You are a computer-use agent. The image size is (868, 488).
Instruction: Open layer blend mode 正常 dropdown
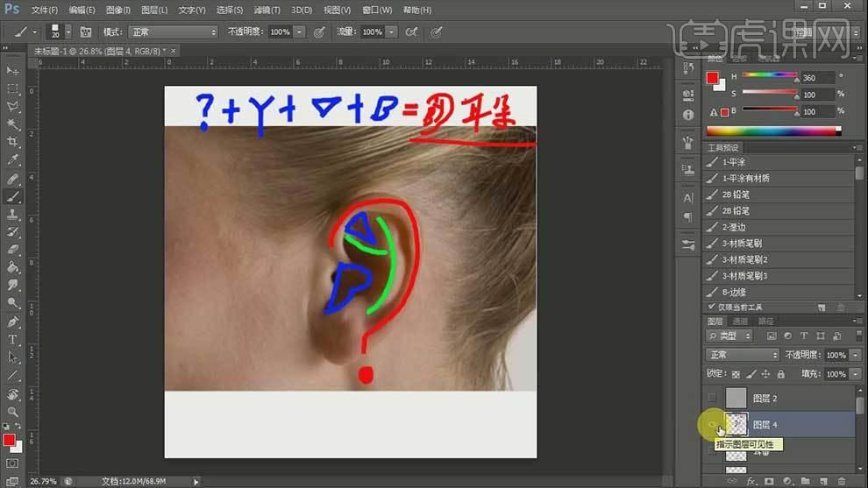point(743,355)
